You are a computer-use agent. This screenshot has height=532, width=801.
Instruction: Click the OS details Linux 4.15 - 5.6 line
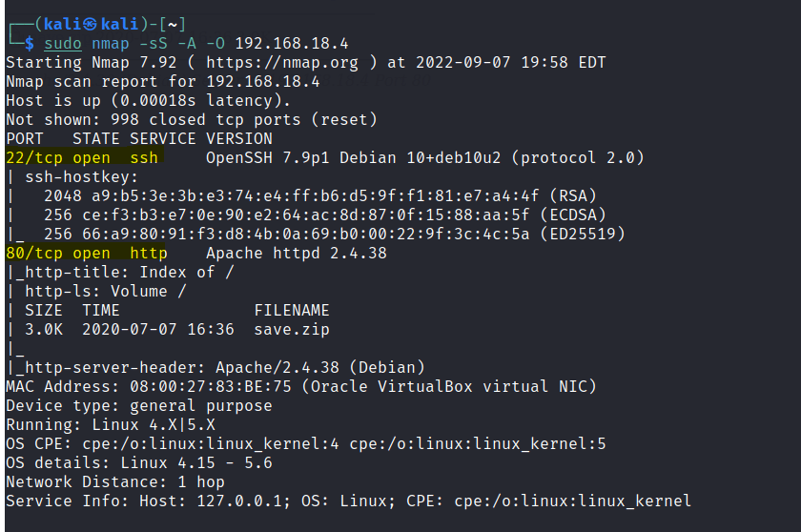pyautogui.click(x=138, y=462)
